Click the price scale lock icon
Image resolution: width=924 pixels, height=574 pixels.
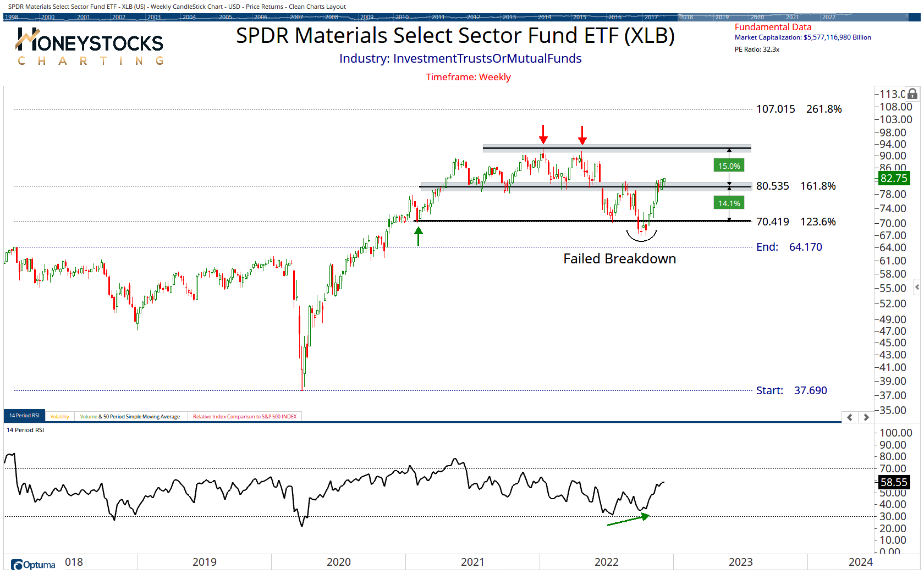(x=912, y=94)
